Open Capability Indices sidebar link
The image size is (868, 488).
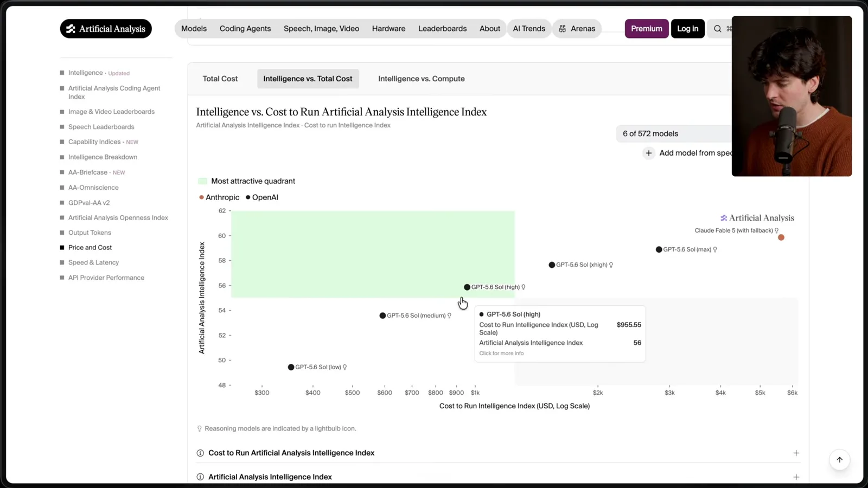pyautogui.click(x=94, y=142)
